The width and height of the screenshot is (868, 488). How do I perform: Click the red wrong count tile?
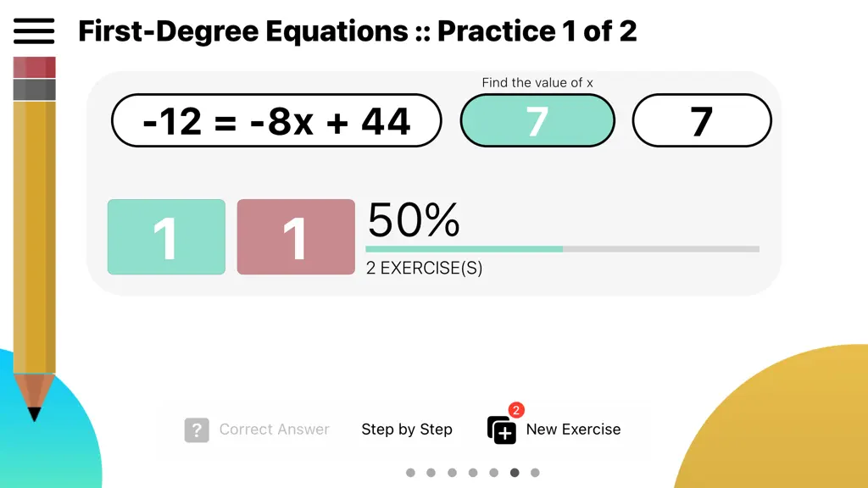click(296, 237)
